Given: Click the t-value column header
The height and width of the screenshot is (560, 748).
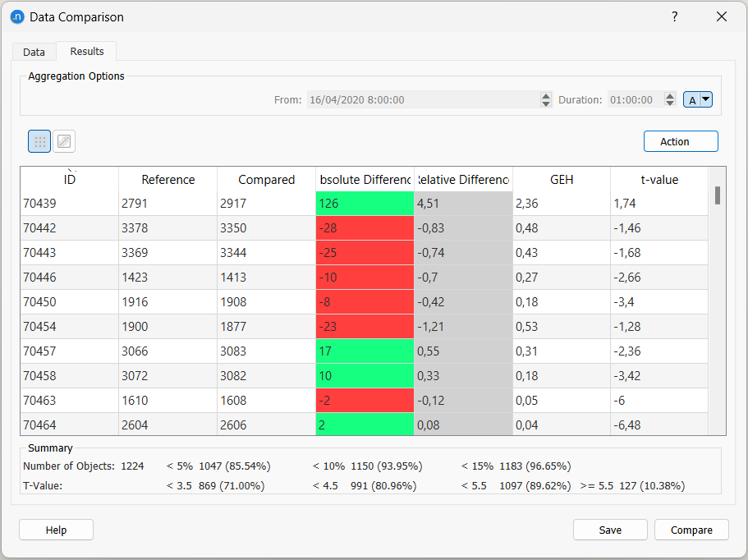Looking at the screenshot, I should (x=659, y=179).
